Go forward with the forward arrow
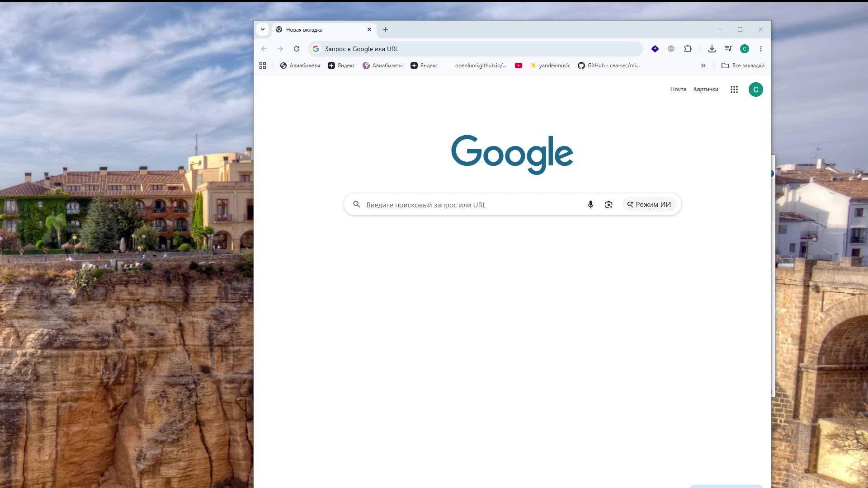 (280, 49)
